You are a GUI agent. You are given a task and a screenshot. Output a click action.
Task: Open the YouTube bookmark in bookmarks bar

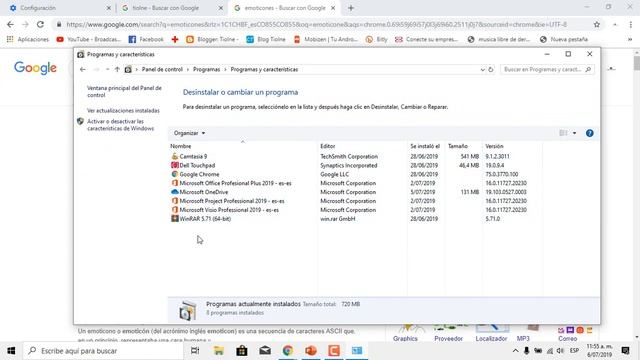coord(89,39)
